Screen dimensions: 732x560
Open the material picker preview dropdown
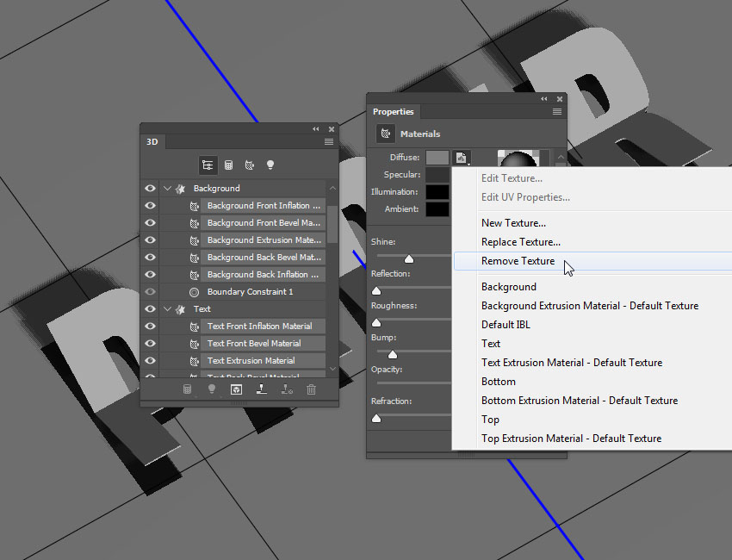click(x=544, y=158)
